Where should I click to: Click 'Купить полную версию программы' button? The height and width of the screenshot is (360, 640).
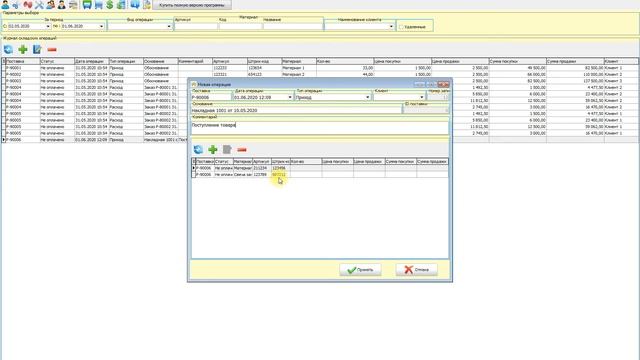[192, 5]
